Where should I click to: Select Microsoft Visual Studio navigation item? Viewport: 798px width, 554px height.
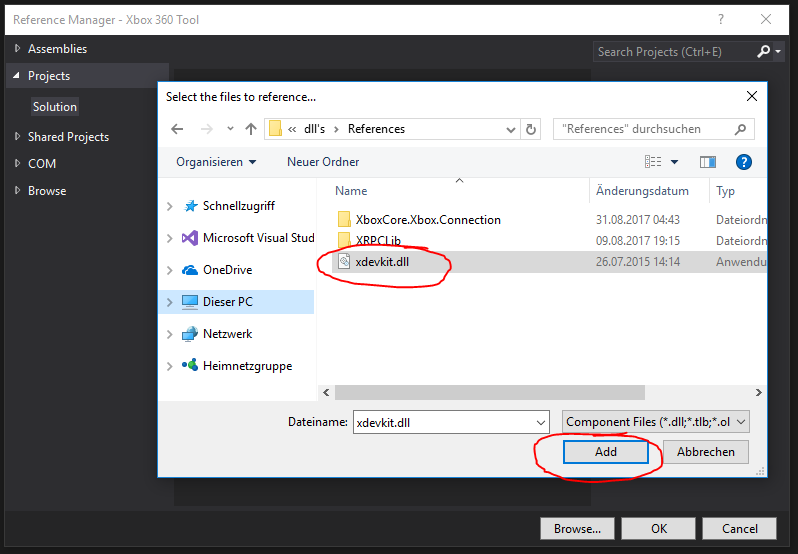coord(259,238)
